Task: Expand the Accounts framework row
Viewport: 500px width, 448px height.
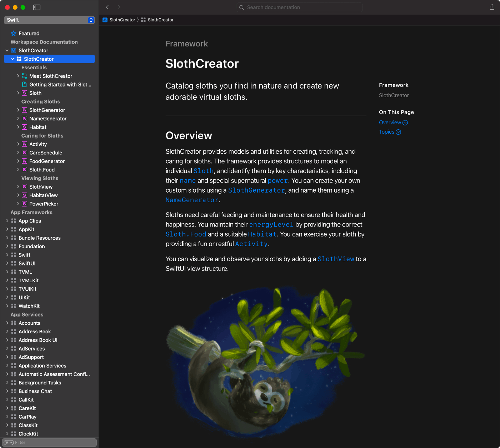Action: click(7, 323)
